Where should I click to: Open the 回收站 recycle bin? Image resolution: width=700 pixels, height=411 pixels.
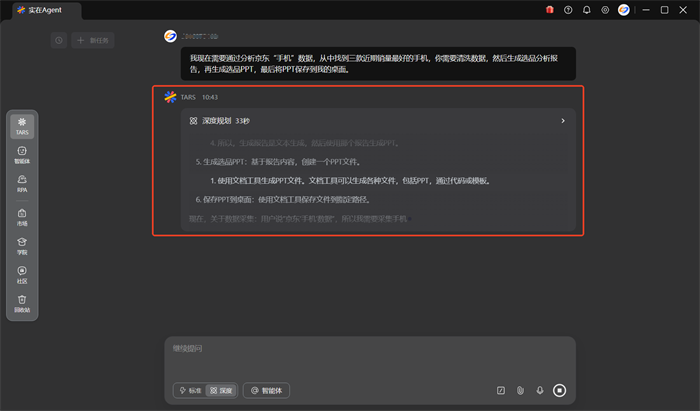tap(22, 302)
